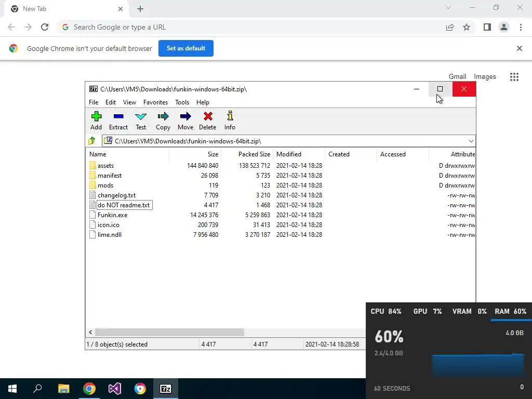Sort by the Name column header

(128, 154)
